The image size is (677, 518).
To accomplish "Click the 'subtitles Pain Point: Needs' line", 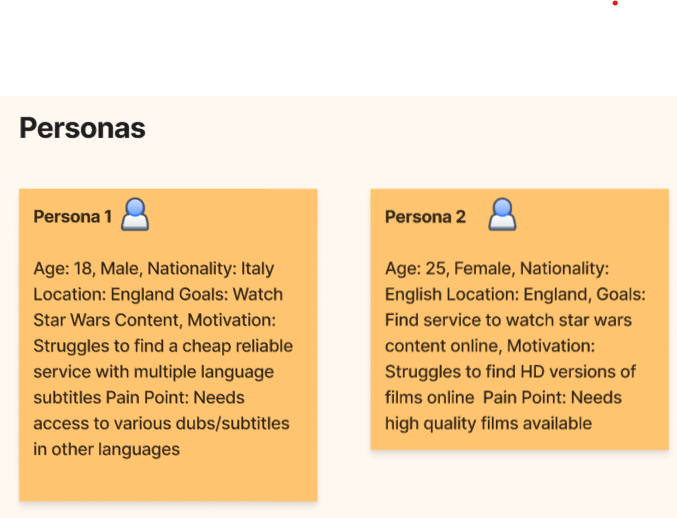I will coord(141,398).
